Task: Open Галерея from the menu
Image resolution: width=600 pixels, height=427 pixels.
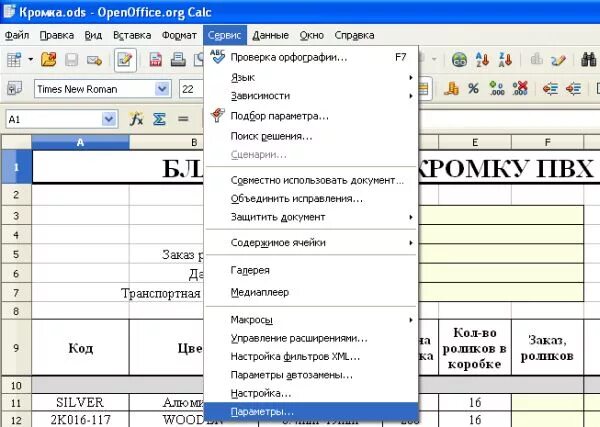Action: 311,270
